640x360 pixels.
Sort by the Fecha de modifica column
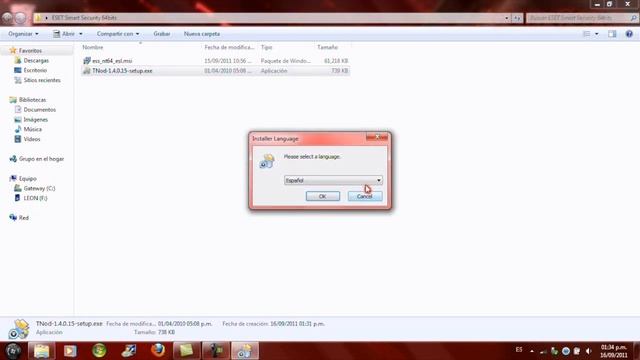click(229, 47)
